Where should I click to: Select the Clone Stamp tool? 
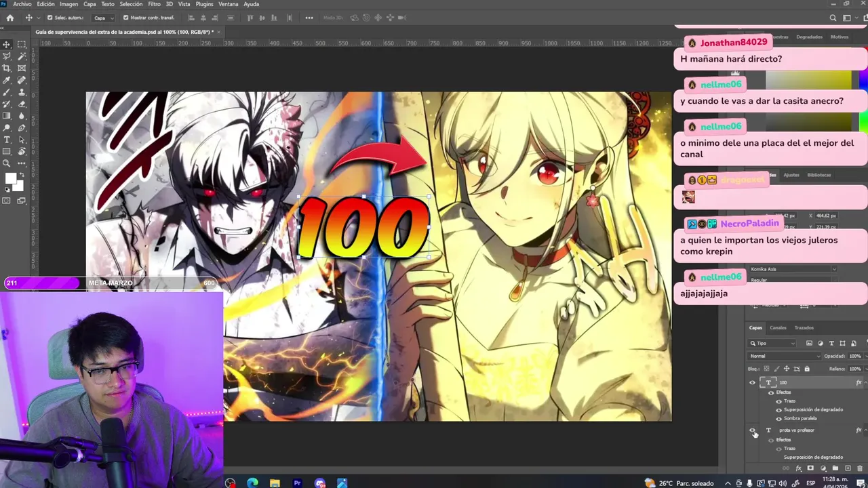[22, 91]
